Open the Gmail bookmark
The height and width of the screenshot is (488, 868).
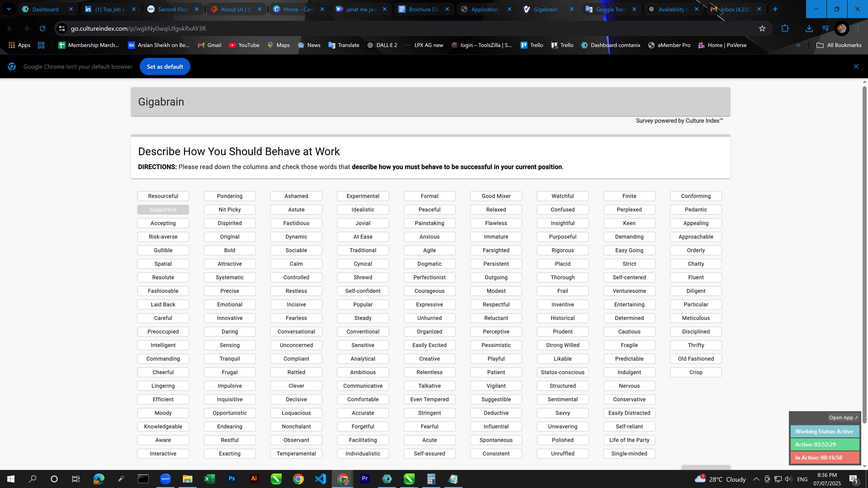pos(210,45)
